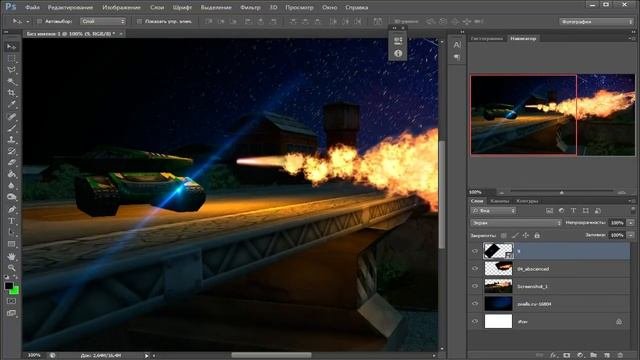The image size is (640, 360).
Task: Toggle lock position
Action: (x=526, y=236)
